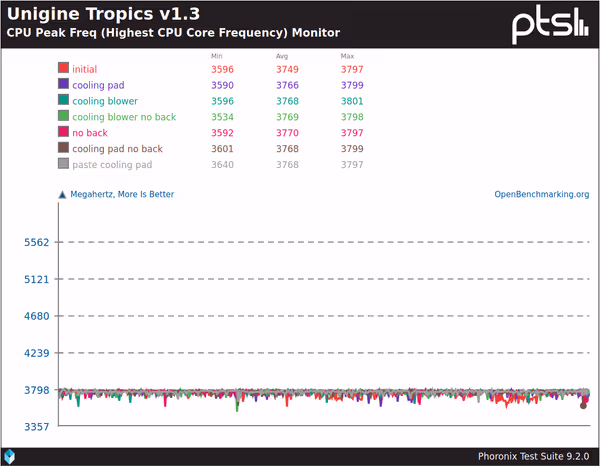
Task: Click the 3357 y-axis label
Action: click(37, 427)
